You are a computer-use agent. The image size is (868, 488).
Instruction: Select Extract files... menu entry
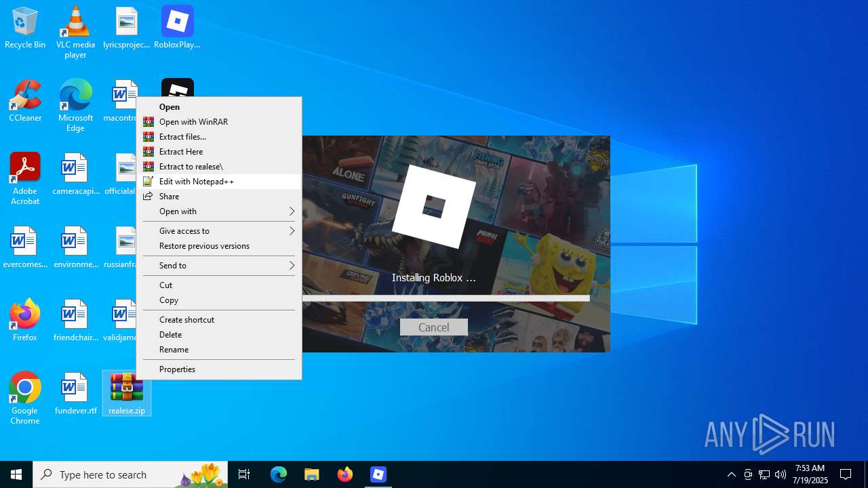click(219, 137)
